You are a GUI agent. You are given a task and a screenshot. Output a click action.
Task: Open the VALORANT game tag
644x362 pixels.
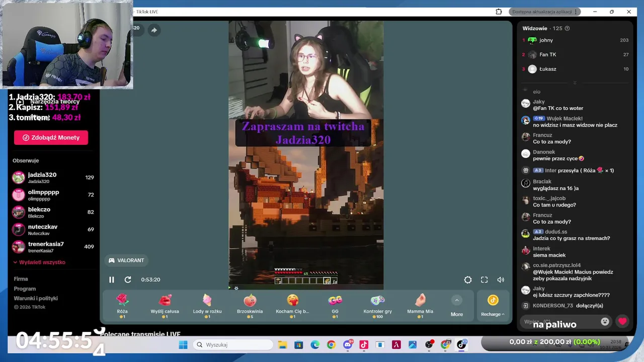126,260
